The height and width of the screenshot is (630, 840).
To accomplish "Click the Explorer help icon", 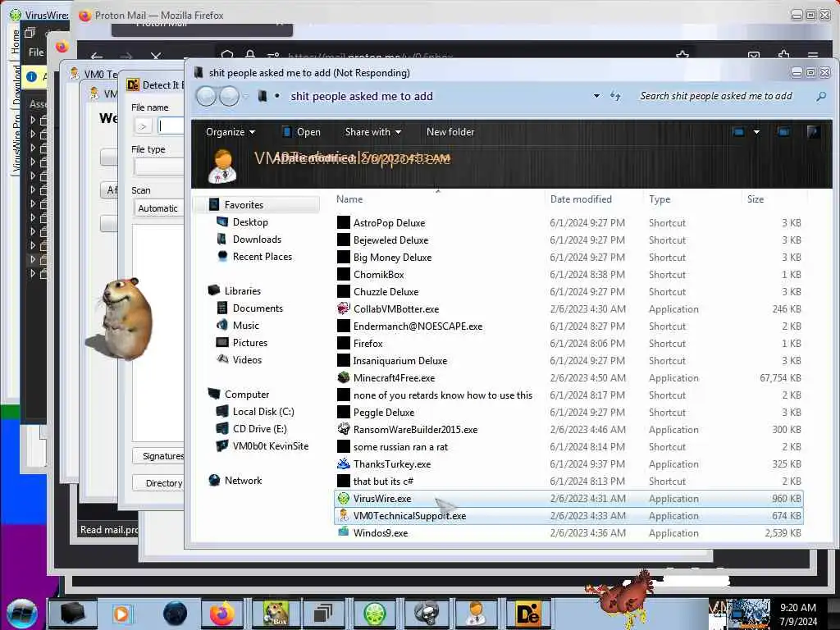I will (813, 132).
